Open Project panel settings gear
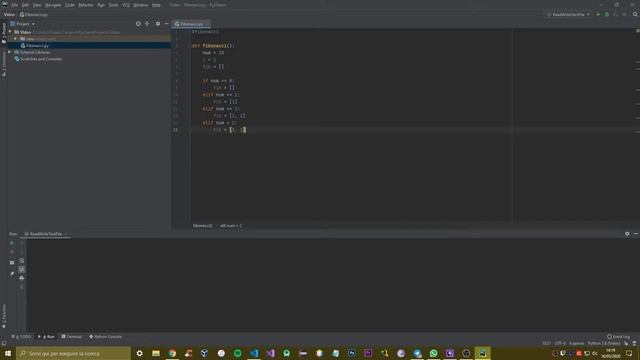The image size is (640, 360). pos(158,24)
